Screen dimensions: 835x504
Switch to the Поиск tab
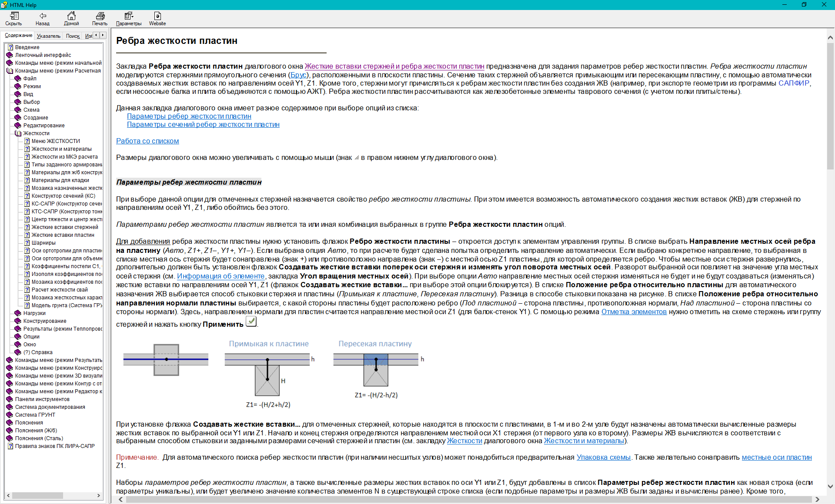pyautogui.click(x=73, y=36)
